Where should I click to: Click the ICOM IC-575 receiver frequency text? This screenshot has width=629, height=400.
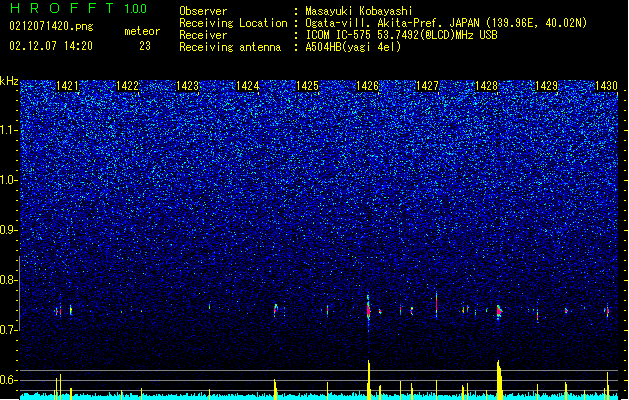point(401,35)
